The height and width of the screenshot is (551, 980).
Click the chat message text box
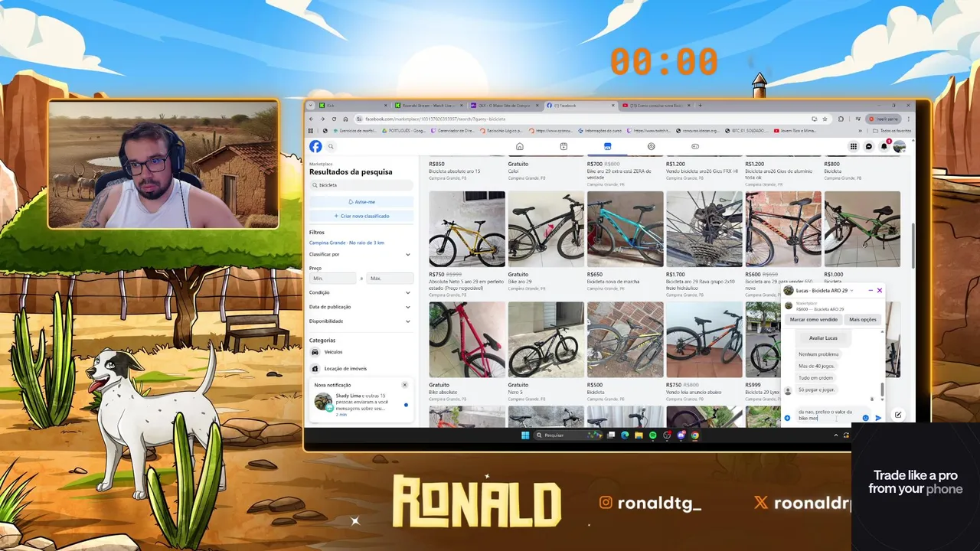click(827, 415)
